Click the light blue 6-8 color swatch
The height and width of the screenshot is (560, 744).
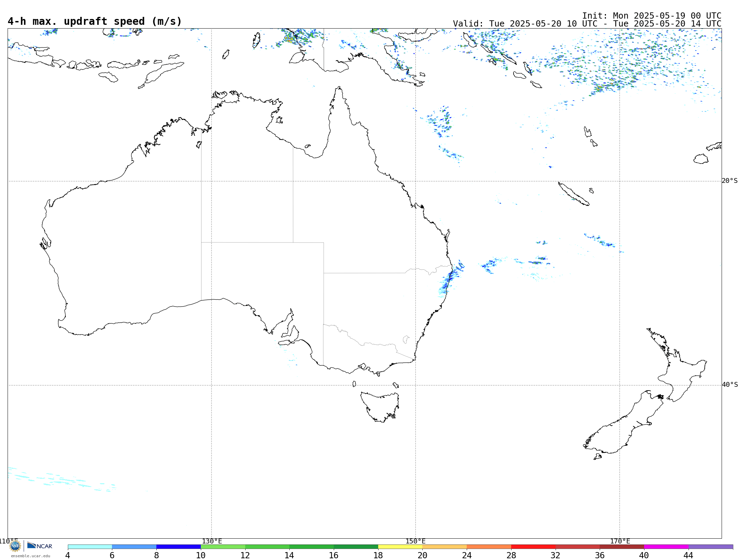[x=134, y=547]
